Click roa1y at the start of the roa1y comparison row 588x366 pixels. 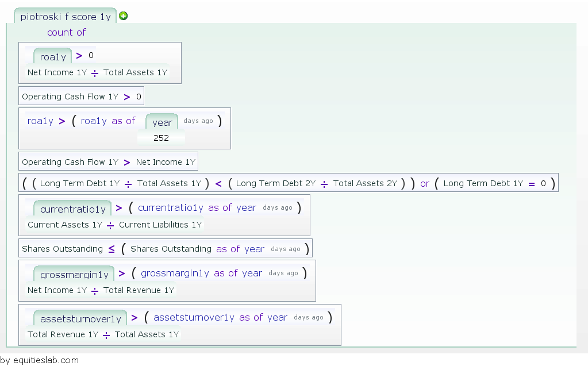[x=40, y=121]
